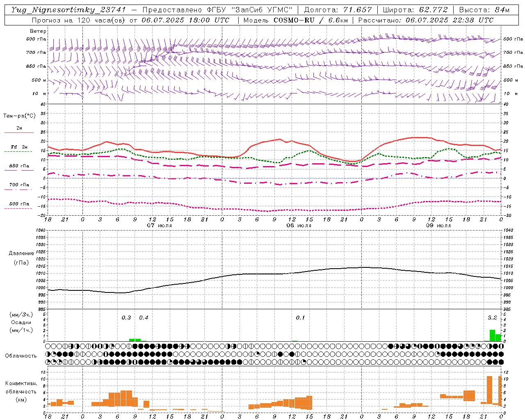
Task: Click the 08 июля date label
Action: (299, 226)
